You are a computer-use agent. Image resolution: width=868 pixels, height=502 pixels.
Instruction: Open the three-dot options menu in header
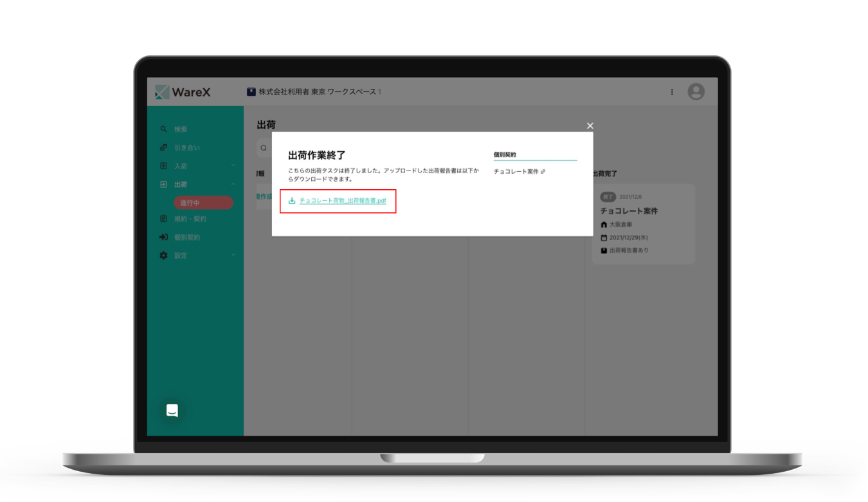click(x=672, y=92)
